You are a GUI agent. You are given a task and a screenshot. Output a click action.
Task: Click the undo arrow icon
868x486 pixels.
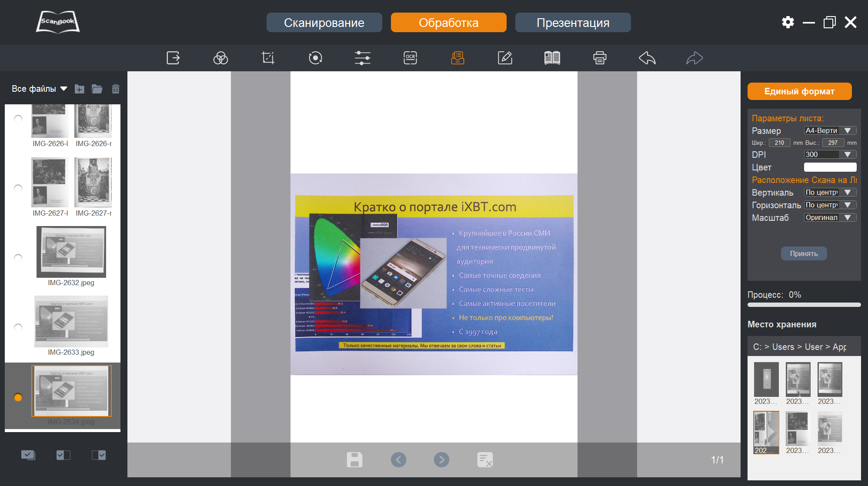point(647,58)
